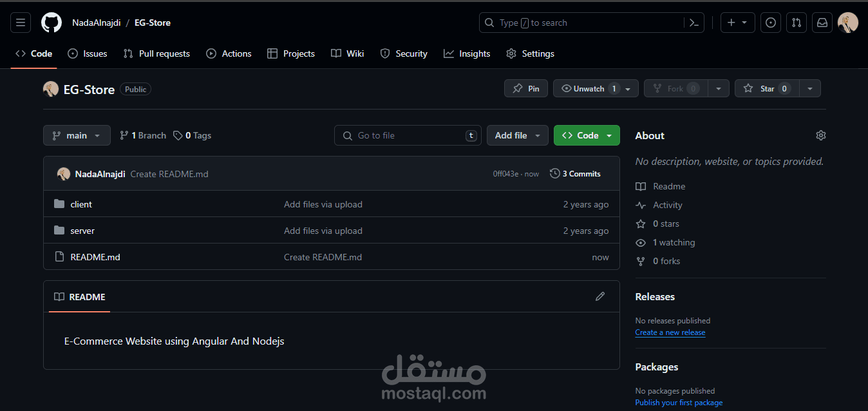868x411 pixels.
Task: View the 1 Branch link
Action: click(143, 135)
